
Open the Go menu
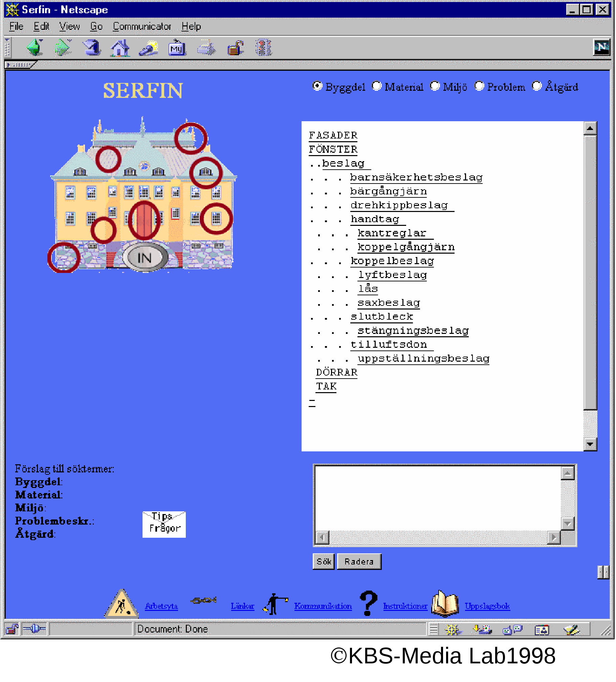96,26
